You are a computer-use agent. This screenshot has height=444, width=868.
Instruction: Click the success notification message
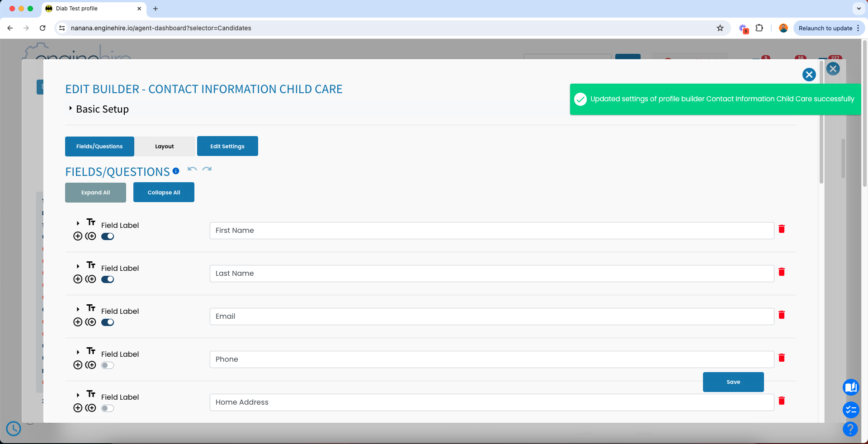tap(715, 99)
